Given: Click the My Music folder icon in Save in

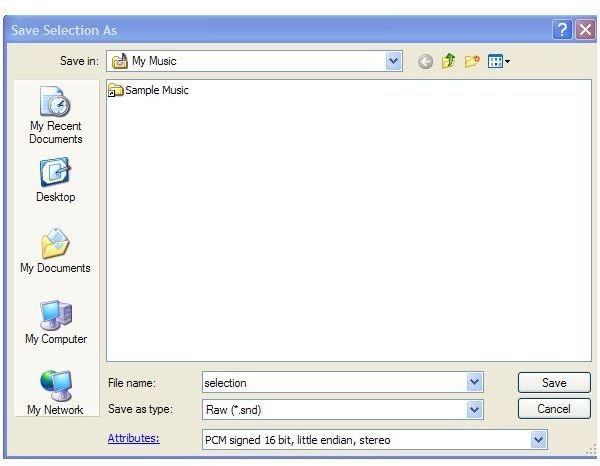Looking at the screenshot, I should point(119,61).
